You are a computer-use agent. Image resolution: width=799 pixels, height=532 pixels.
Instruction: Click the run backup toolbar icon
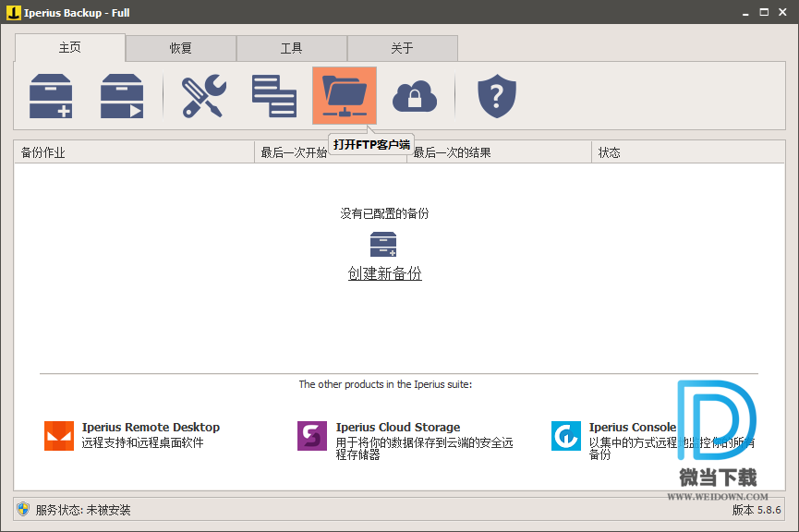pyautogui.click(x=122, y=96)
